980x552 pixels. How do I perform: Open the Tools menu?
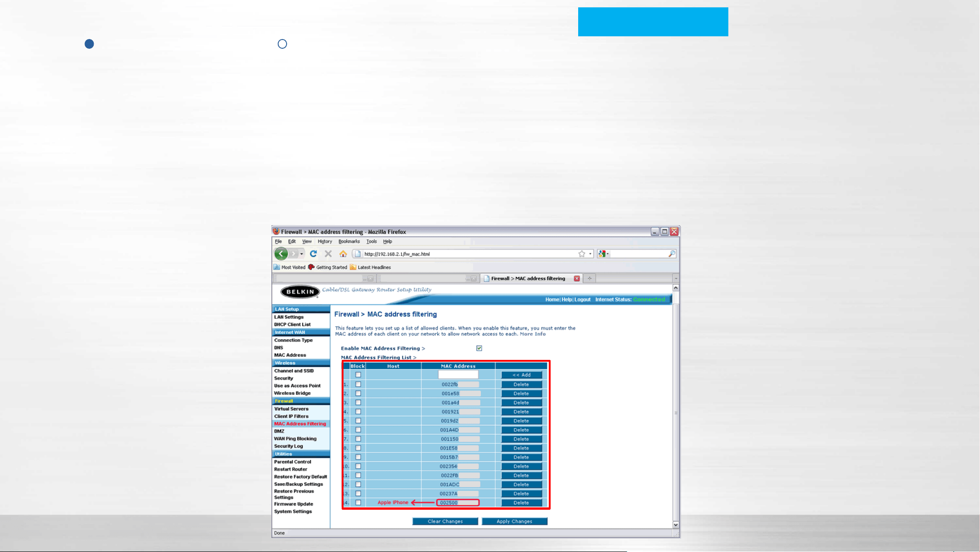point(372,241)
